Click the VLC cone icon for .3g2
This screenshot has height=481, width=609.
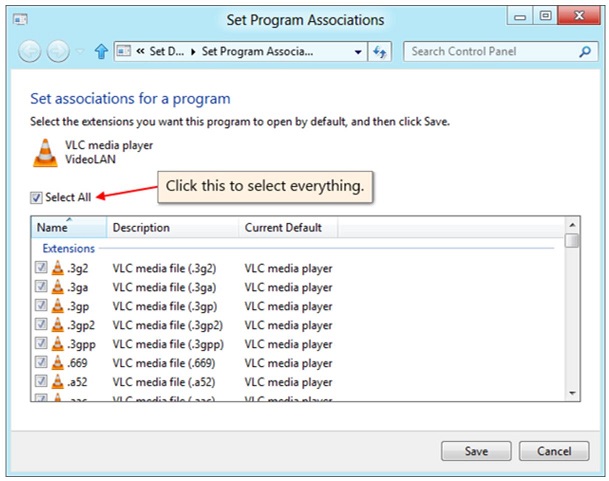tap(57, 268)
